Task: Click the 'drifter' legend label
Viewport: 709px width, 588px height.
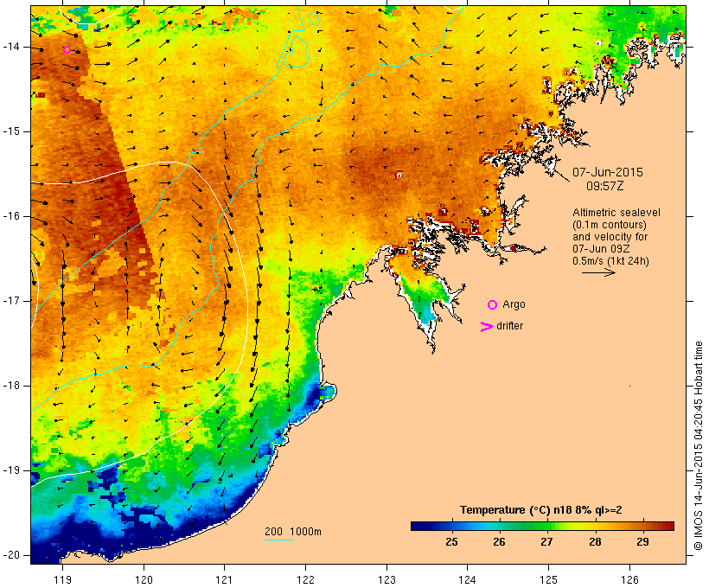Action: (509, 326)
